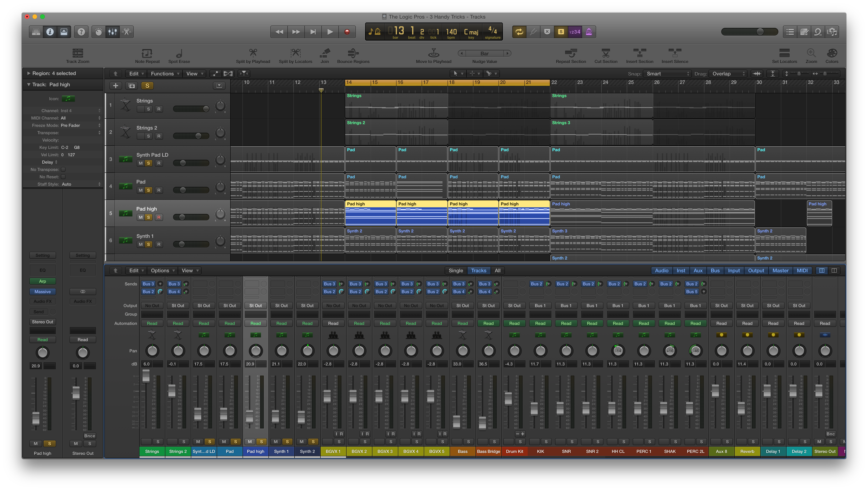Open the Massive plugin from the channel strip

pos(42,291)
